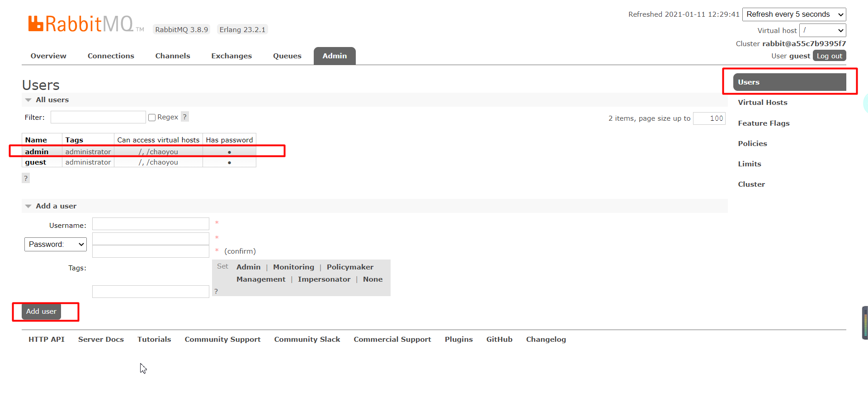
Task: Open the Community Slack link
Action: tap(307, 340)
